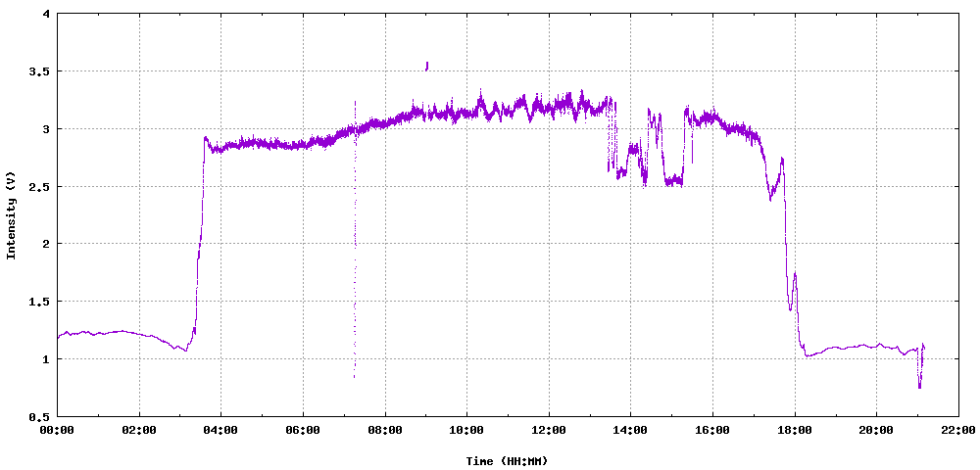This screenshot has height=470, width=980.
Task: Click the '18:00' x-axis tick label
Action: click(795, 431)
